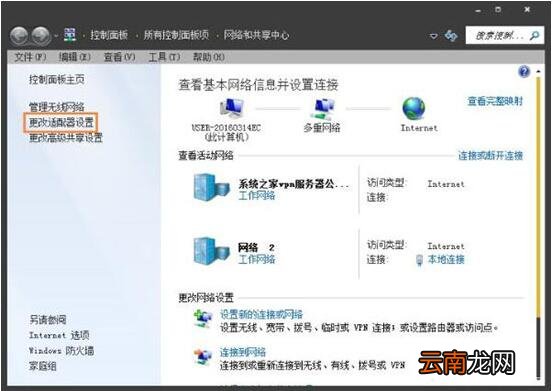The width and height of the screenshot is (552, 391).
Task: Open the 帮助(H) menu
Action: point(209,57)
